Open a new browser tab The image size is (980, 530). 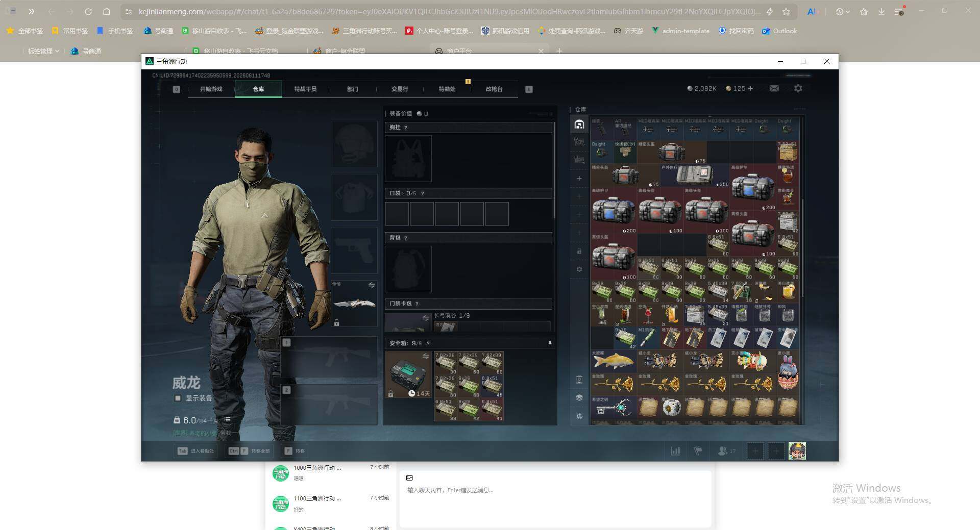click(x=559, y=51)
